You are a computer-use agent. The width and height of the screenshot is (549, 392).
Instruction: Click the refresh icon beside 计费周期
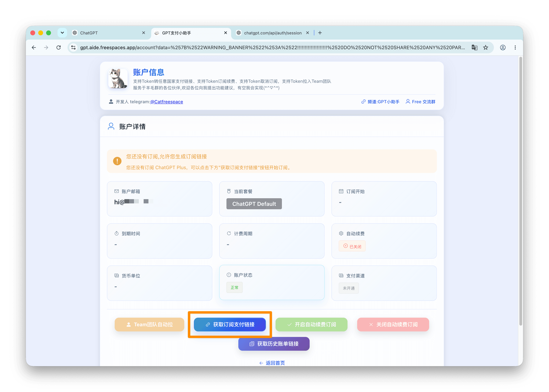point(229,233)
